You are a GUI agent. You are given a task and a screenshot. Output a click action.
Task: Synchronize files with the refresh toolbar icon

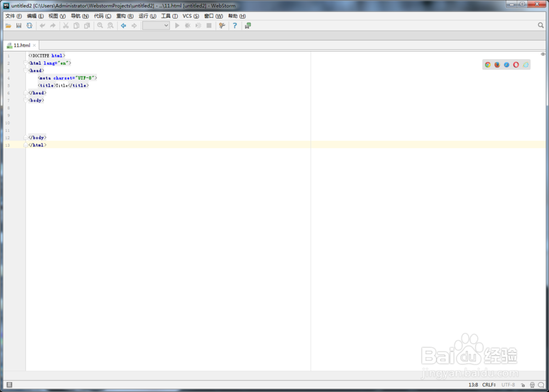tap(29, 25)
